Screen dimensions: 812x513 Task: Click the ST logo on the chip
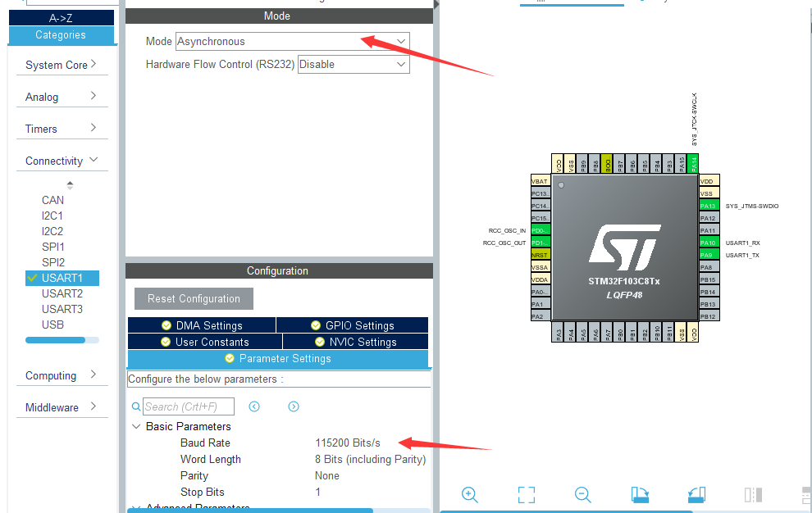click(x=624, y=247)
